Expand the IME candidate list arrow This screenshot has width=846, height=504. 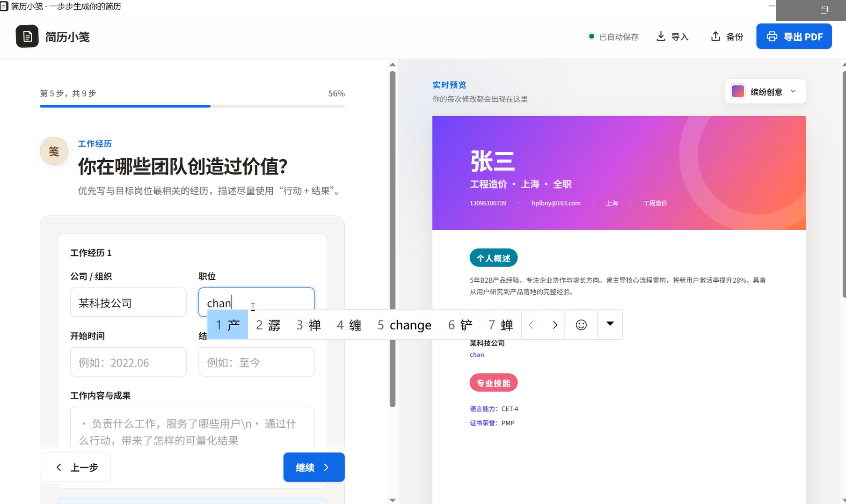[x=610, y=324]
